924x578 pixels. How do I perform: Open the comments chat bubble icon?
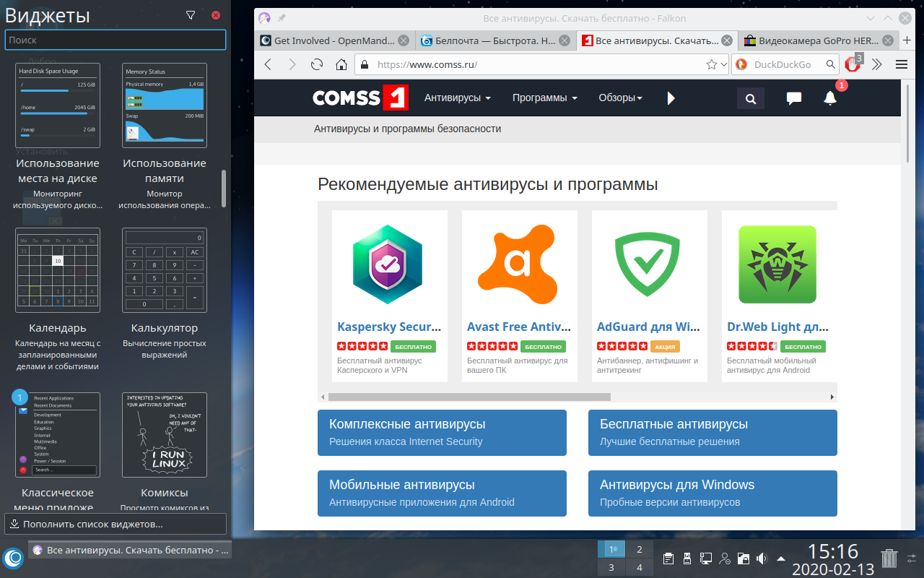pyautogui.click(x=794, y=99)
